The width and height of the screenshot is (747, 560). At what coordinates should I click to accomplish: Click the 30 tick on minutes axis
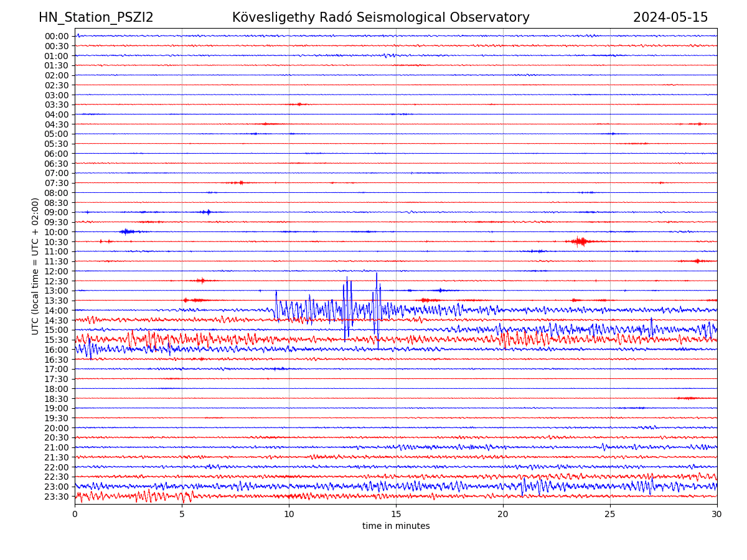coord(717,514)
